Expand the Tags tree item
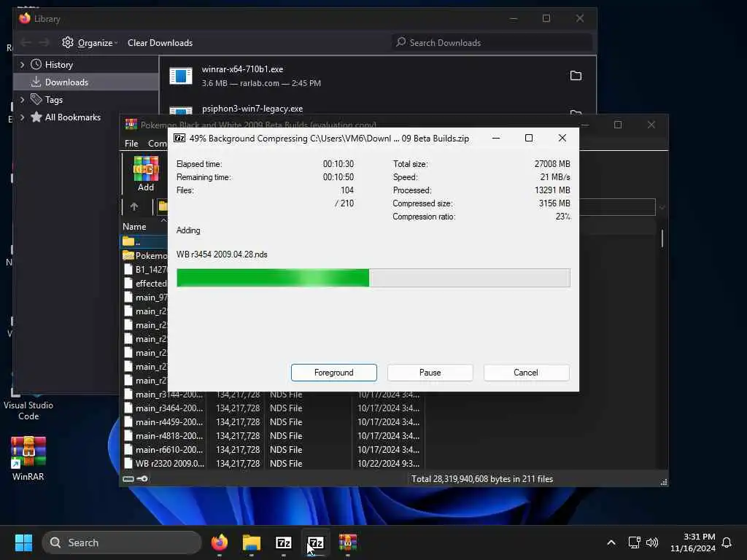 point(22,99)
